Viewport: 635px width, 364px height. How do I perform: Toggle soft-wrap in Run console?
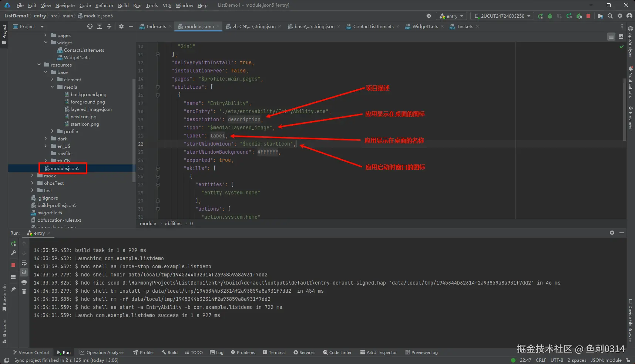[x=24, y=263]
